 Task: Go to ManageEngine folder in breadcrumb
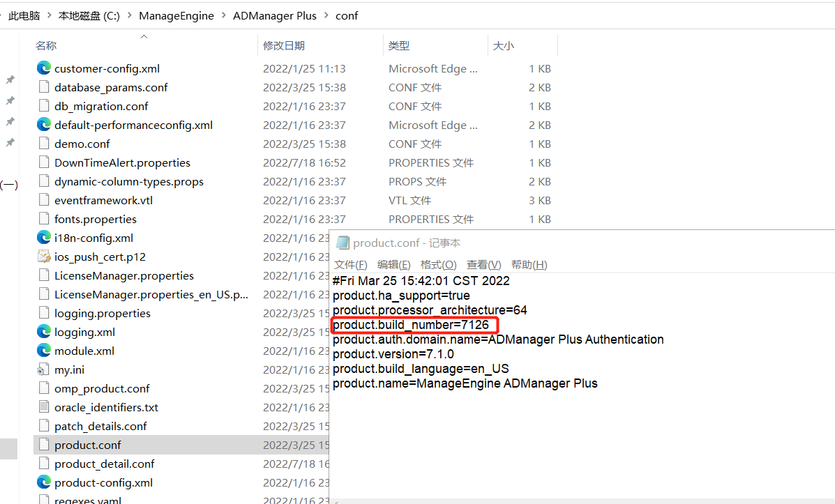(176, 15)
